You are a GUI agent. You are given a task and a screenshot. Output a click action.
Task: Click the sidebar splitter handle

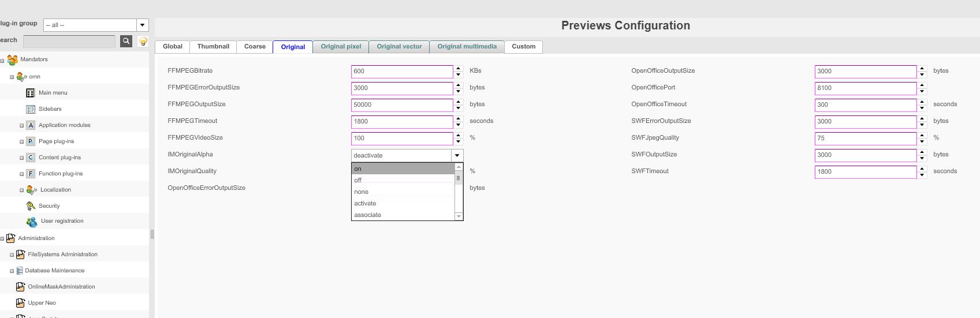point(152,234)
